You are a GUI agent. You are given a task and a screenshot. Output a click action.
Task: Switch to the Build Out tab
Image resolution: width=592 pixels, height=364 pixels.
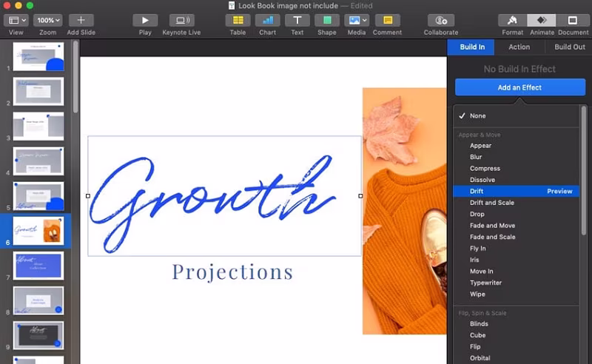pyautogui.click(x=569, y=47)
